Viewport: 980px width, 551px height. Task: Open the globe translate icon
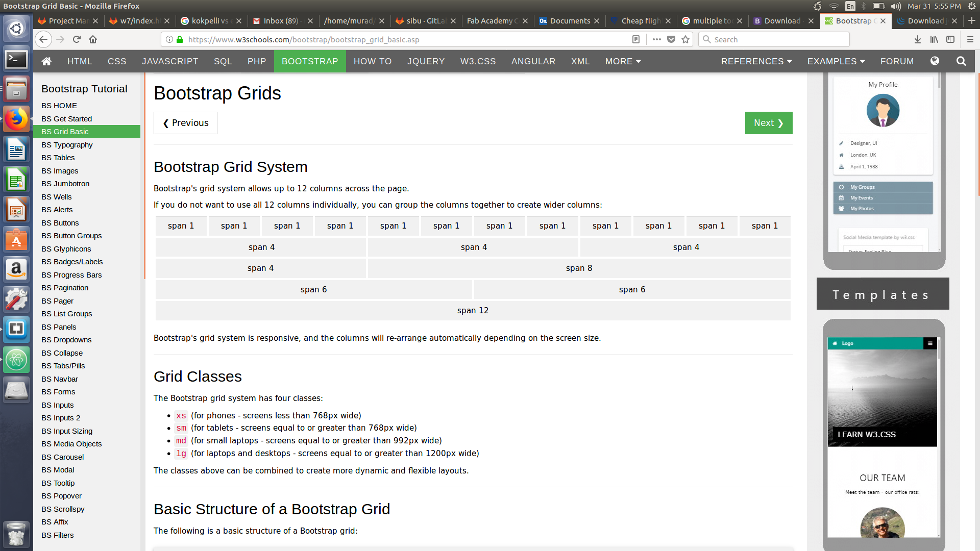pos(935,61)
